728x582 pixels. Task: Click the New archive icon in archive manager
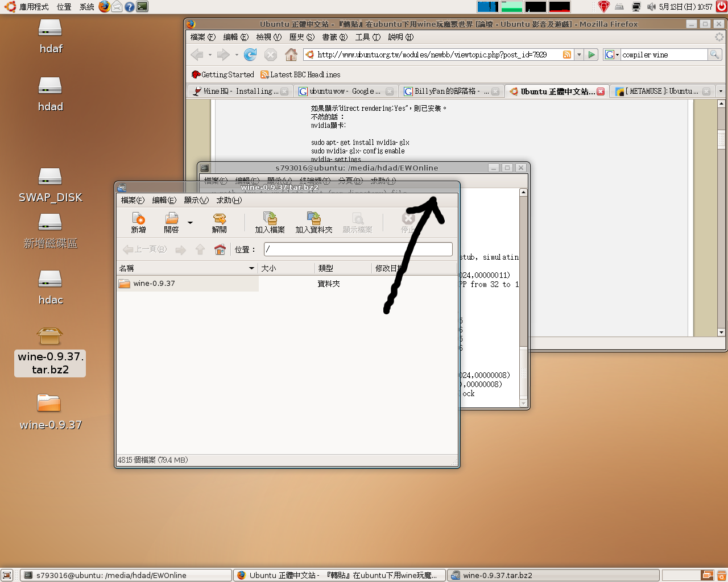tap(138, 222)
